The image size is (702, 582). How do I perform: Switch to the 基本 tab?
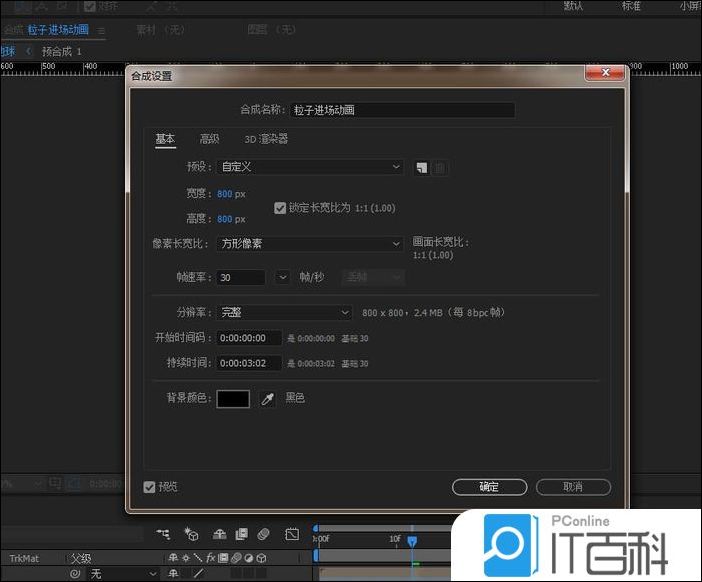[x=165, y=139]
